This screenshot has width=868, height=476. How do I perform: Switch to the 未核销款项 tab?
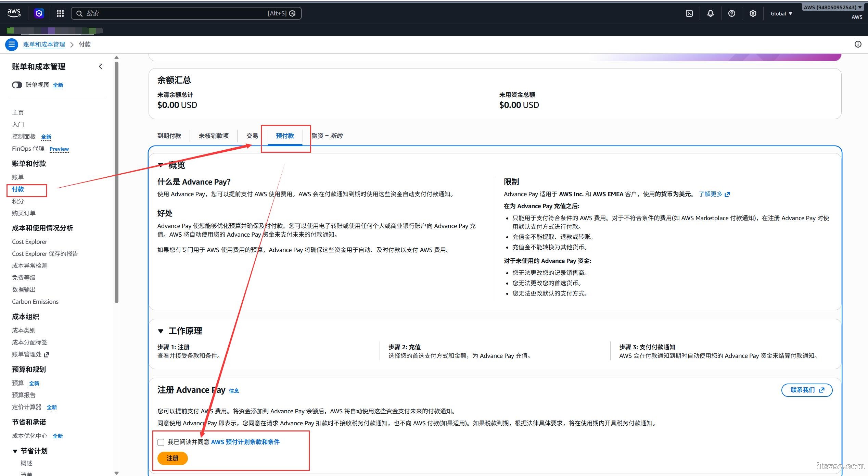point(214,136)
